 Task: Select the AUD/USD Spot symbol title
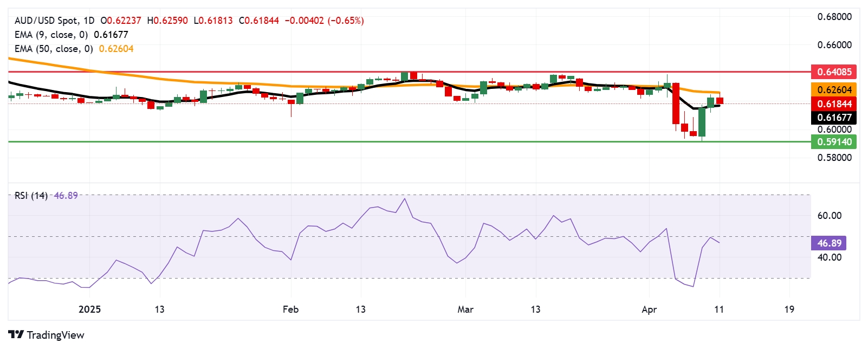point(46,21)
